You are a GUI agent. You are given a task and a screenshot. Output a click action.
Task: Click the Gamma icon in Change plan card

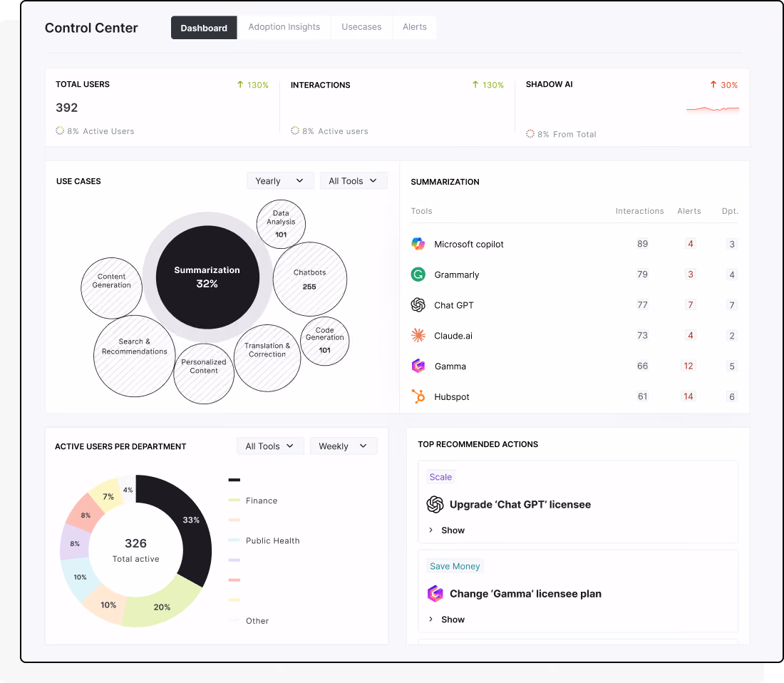(x=435, y=593)
